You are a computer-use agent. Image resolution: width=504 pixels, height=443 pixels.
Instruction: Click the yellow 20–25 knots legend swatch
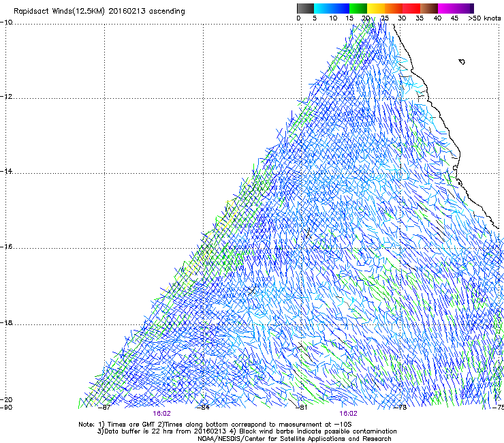tap(376, 8)
